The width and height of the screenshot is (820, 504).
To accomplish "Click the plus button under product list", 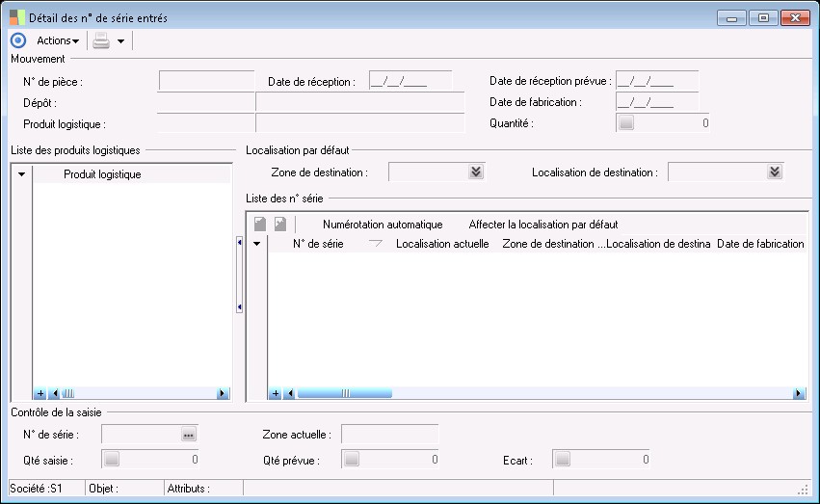I will [40, 393].
